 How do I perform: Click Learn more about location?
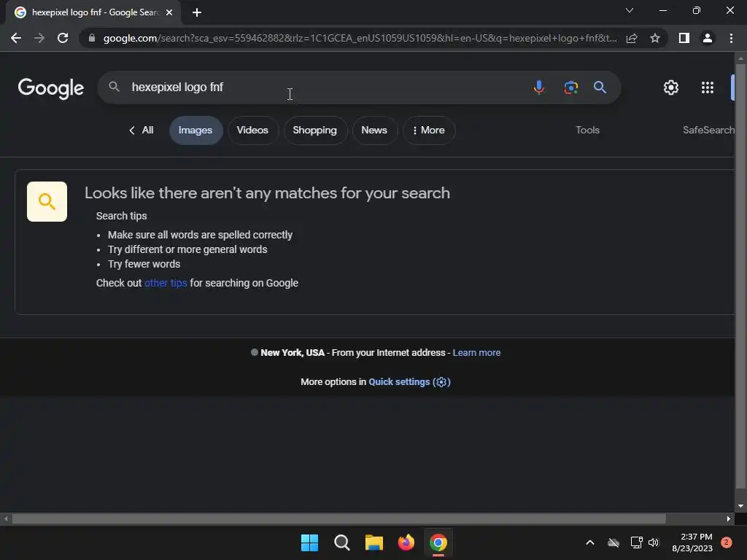pyautogui.click(x=476, y=353)
